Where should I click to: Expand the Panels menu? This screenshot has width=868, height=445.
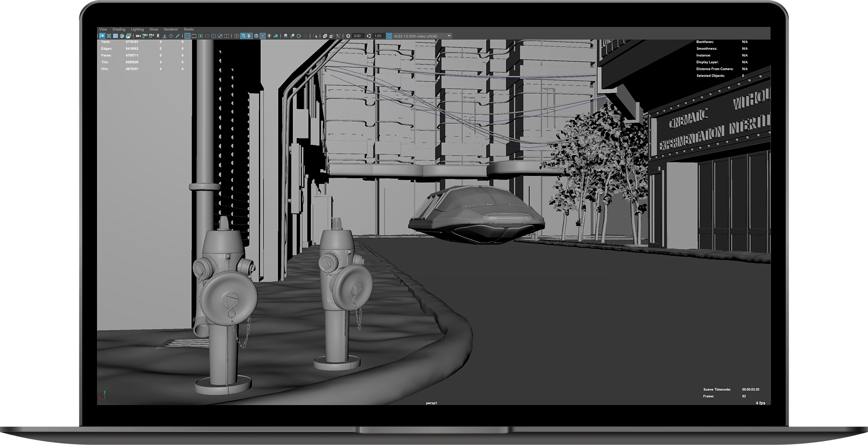[189, 30]
